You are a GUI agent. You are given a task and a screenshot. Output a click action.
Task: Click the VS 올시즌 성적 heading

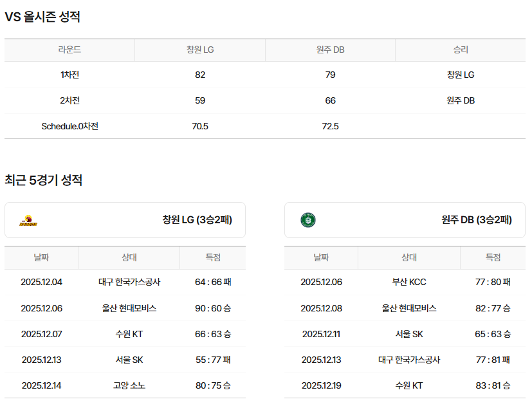(x=42, y=17)
